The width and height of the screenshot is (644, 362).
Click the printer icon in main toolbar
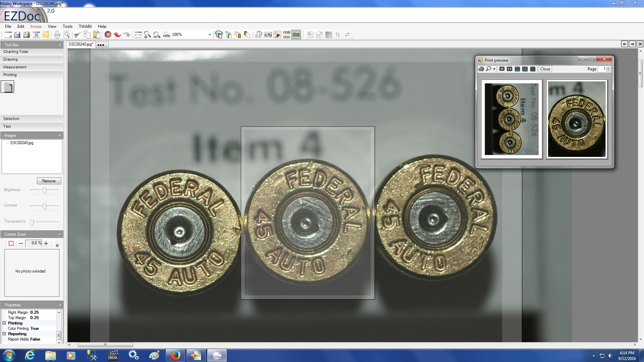click(57, 35)
